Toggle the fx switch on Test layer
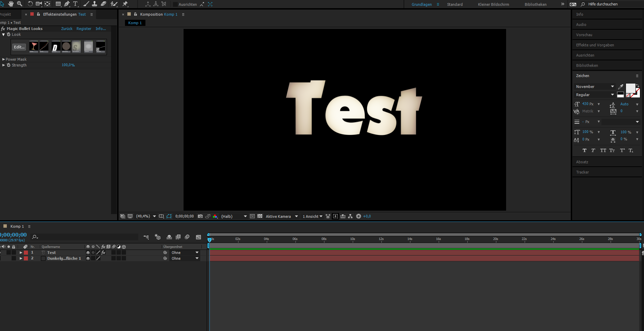644x331 pixels. pos(104,253)
